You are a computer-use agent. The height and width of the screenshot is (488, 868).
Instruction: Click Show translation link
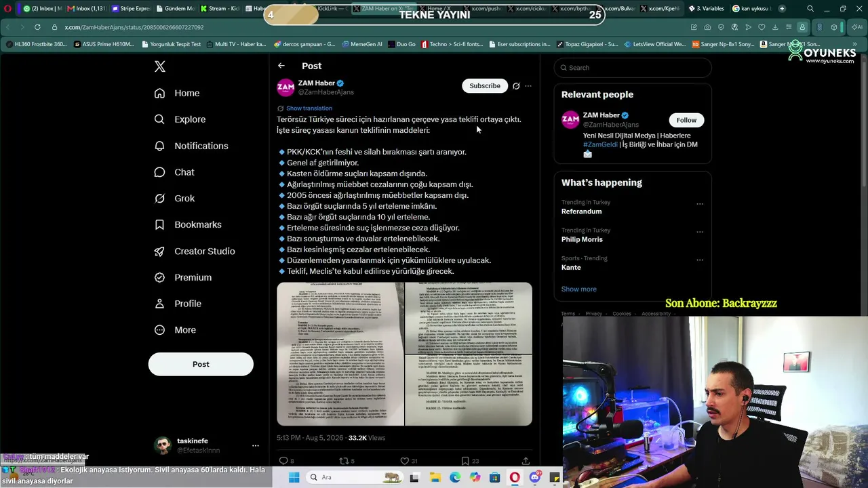tap(309, 108)
